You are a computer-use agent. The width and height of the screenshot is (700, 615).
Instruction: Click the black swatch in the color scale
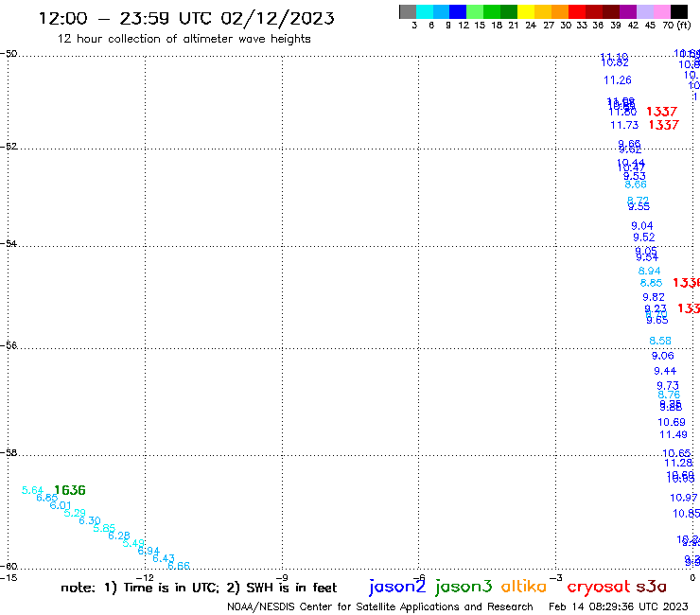(678, 11)
